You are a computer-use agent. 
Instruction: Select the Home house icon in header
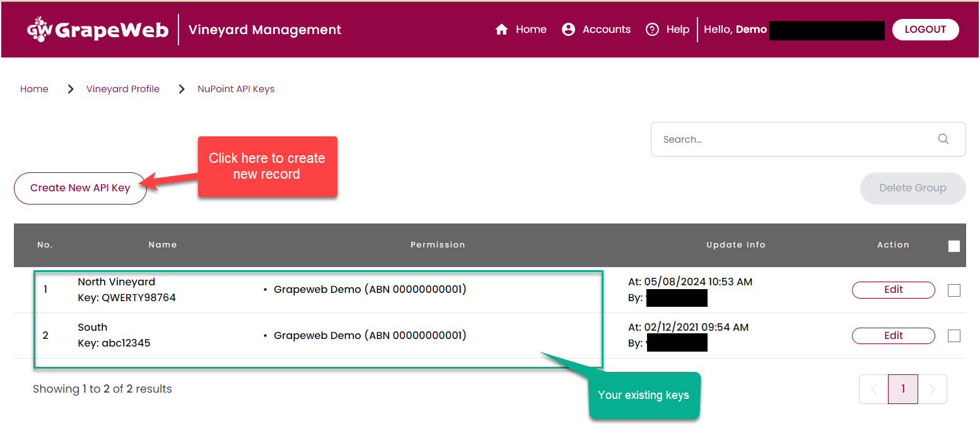[x=501, y=28]
